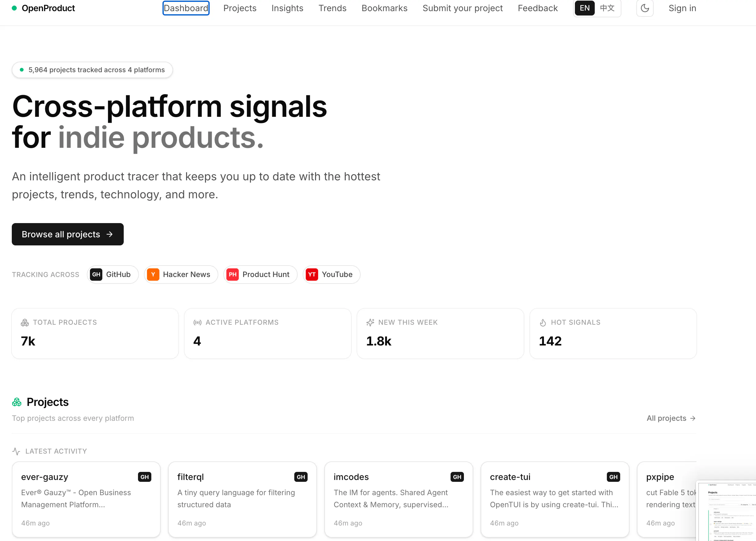Click the Hacker News Y icon
756x541 pixels.
pos(153,275)
